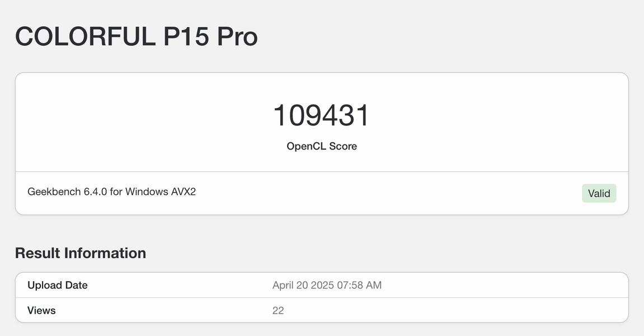The width and height of the screenshot is (644, 336).
Task: Click the Upload Date row label
Action: 58,285
